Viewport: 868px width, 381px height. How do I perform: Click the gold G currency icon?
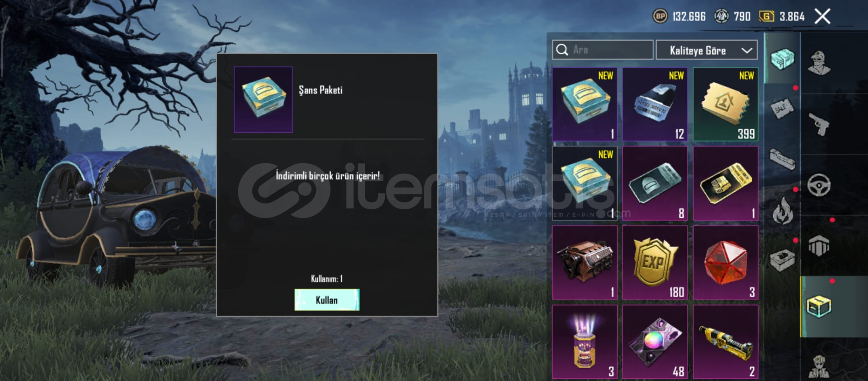pos(766,17)
